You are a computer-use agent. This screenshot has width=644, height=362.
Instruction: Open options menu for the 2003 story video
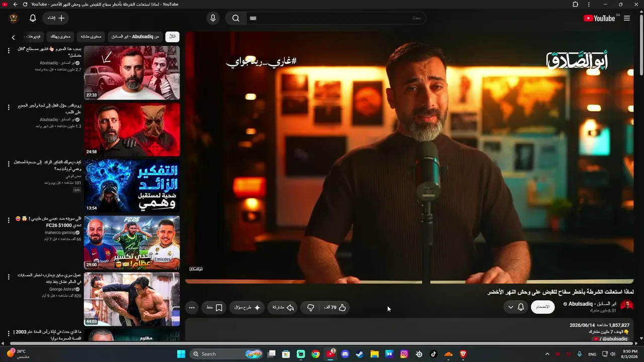tap(9, 333)
